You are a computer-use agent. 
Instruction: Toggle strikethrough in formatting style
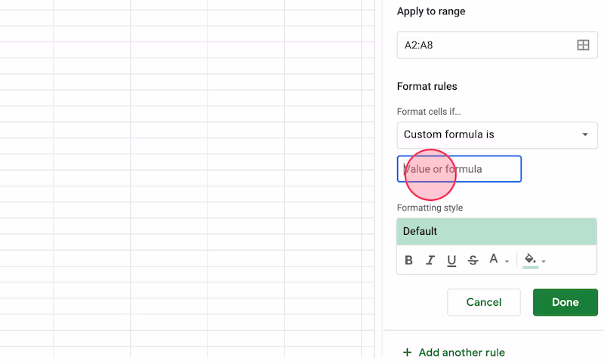point(473,261)
